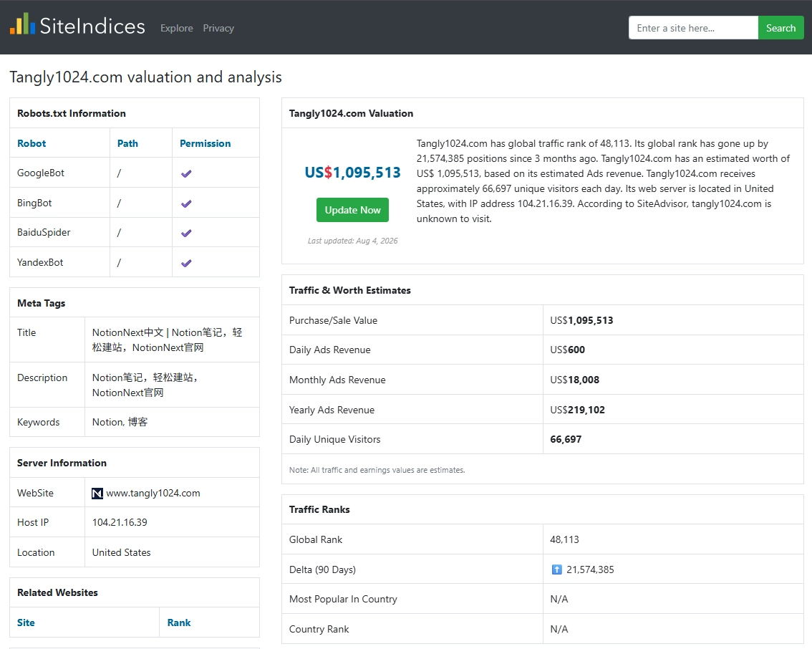The height and width of the screenshot is (649, 812).
Task: Click the estimates disclaimer note text
Action: pos(377,471)
